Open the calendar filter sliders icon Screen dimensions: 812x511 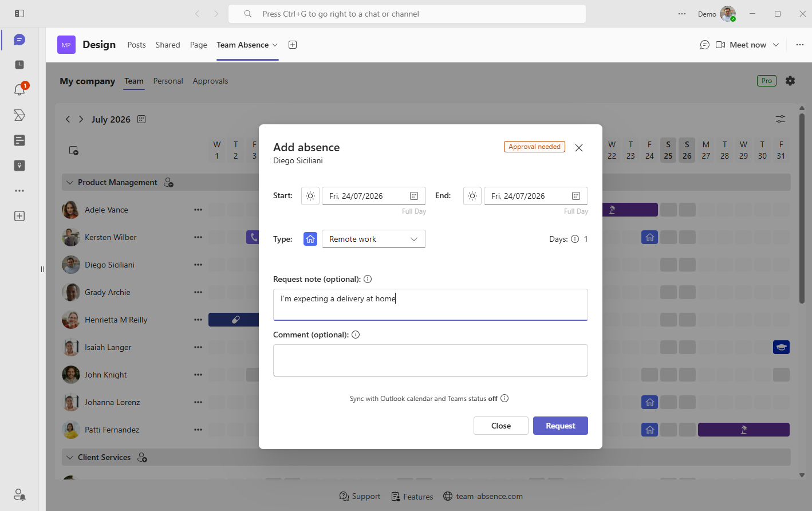(781, 119)
